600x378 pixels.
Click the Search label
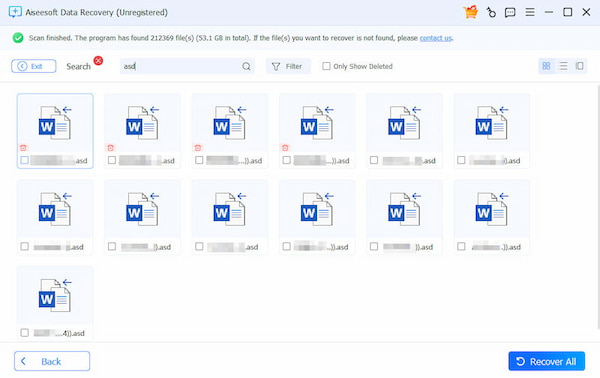(x=78, y=67)
